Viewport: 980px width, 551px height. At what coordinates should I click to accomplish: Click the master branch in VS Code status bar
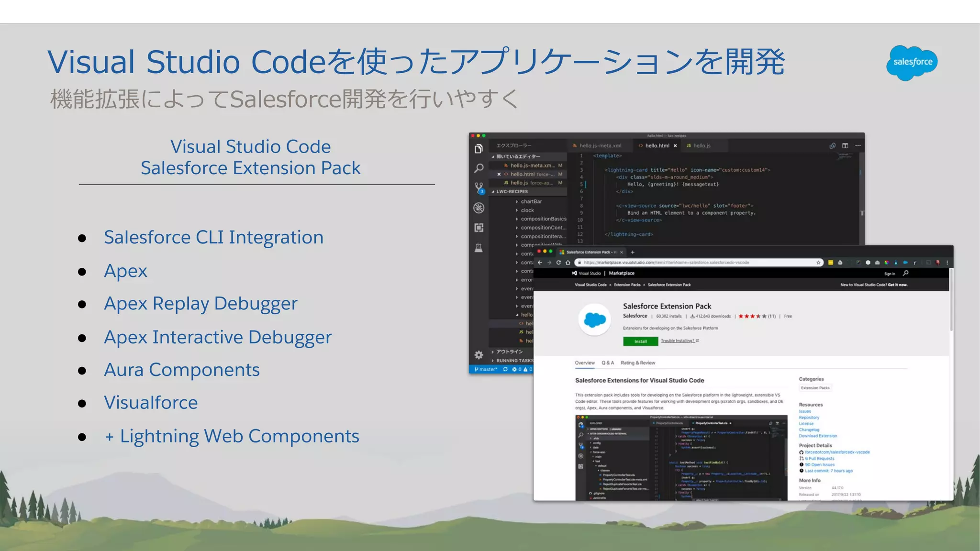(x=486, y=369)
